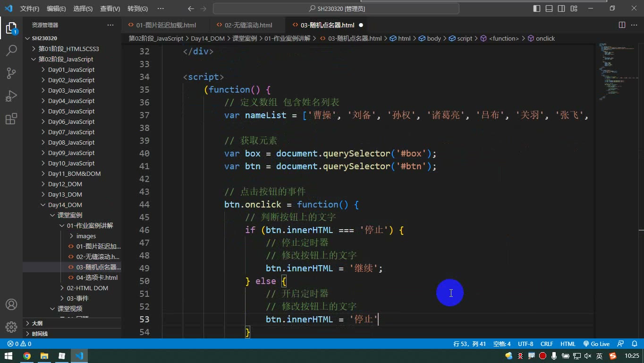Click the errors and warnings status indicator
The height and width of the screenshot is (363, 644).
pos(19,344)
